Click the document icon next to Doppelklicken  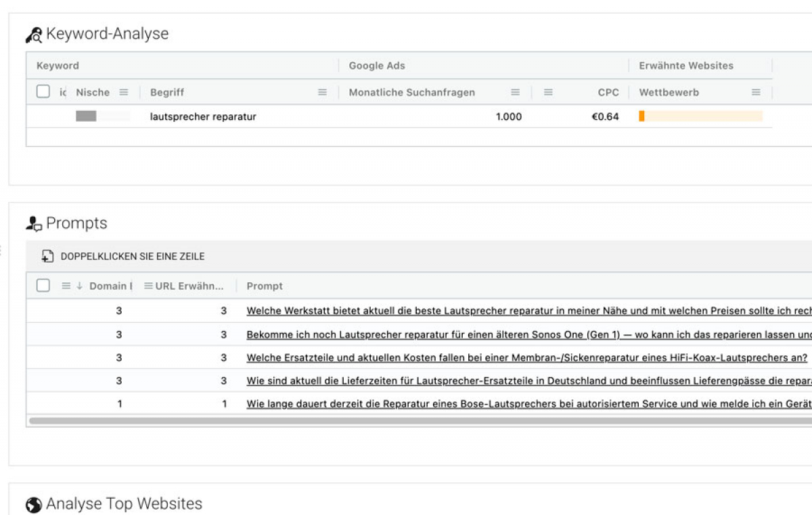(x=47, y=256)
